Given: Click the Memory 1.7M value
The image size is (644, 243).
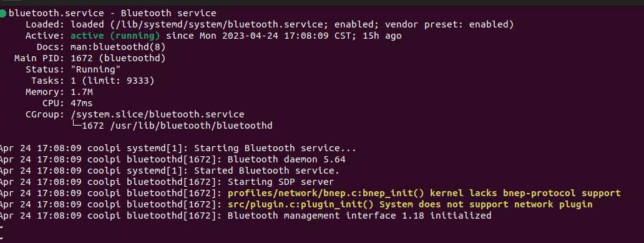Looking at the screenshot, I should point(82,92).
